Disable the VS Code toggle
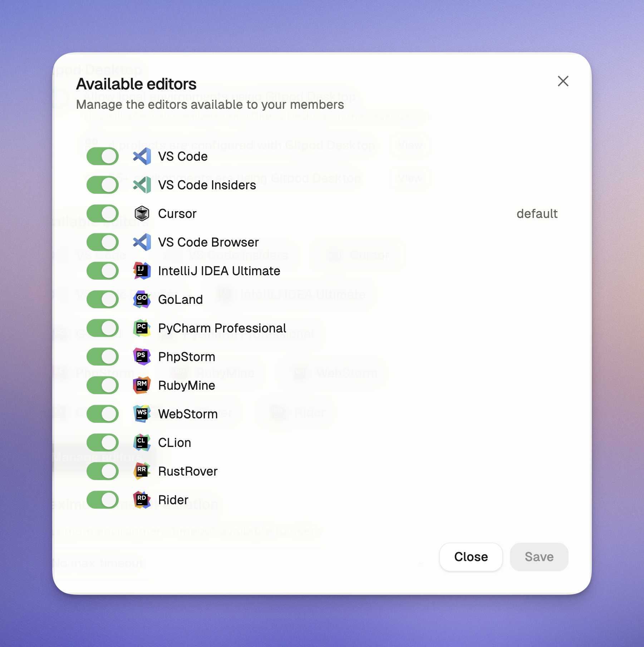The height and width of the screenshot is (647, 644). 103,156
